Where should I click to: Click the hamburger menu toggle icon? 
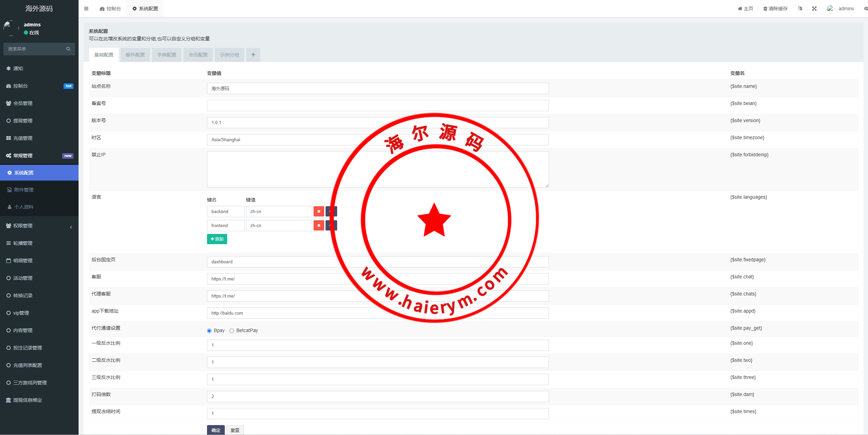click(86, 9)
